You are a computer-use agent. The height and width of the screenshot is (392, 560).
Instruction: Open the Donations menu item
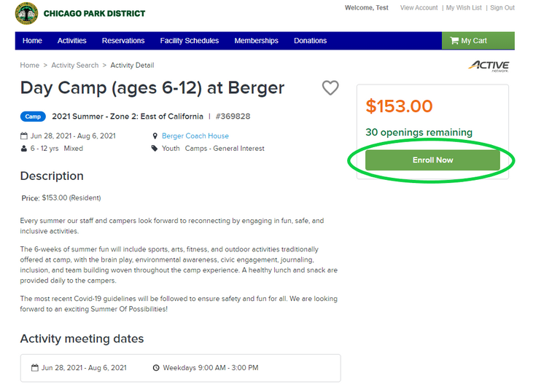310,41
